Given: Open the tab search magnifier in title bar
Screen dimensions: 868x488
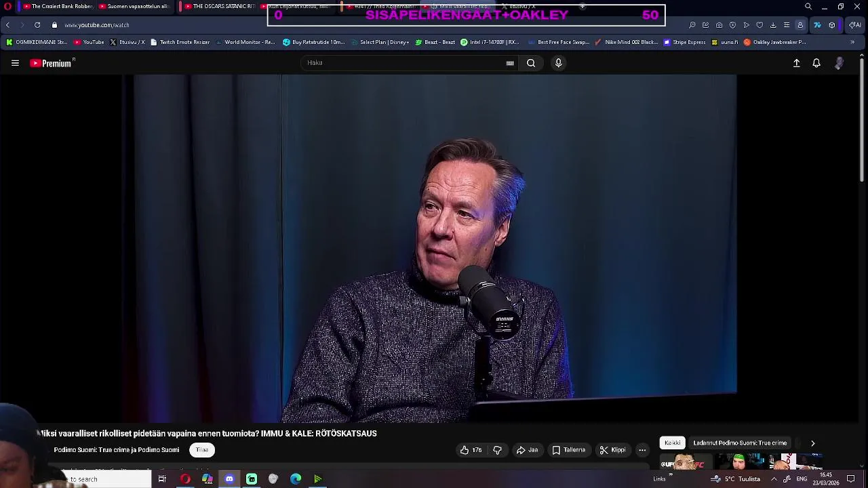Looking at the screenshot, I should 808,7.
